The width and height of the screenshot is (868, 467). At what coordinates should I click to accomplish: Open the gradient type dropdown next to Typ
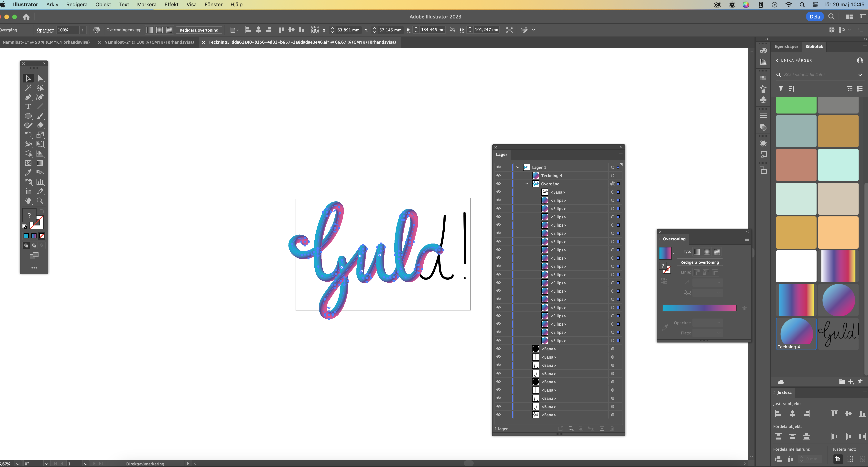click(x=674, y=253)
